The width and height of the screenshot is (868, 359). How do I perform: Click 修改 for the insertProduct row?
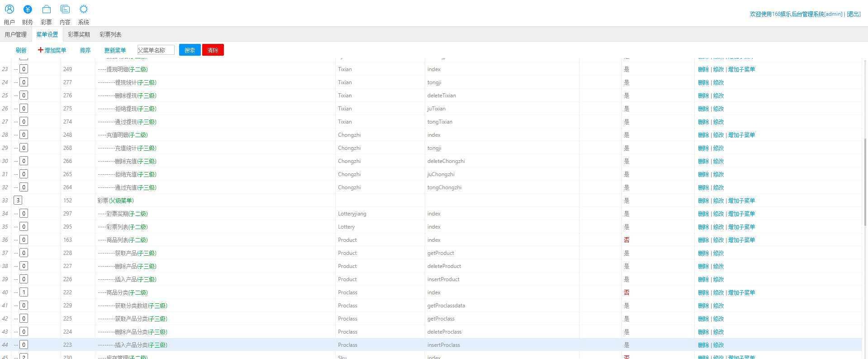point(718,280)
